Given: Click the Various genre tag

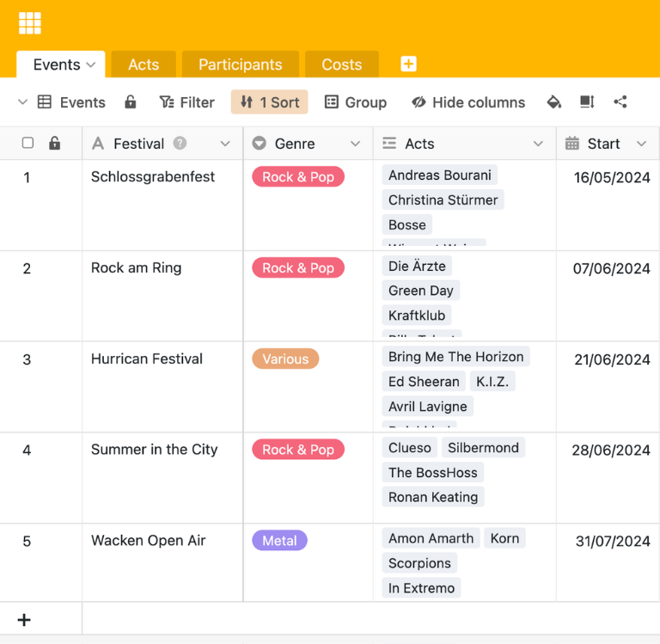Looking at the screenshot, I should tap(285, 359).
